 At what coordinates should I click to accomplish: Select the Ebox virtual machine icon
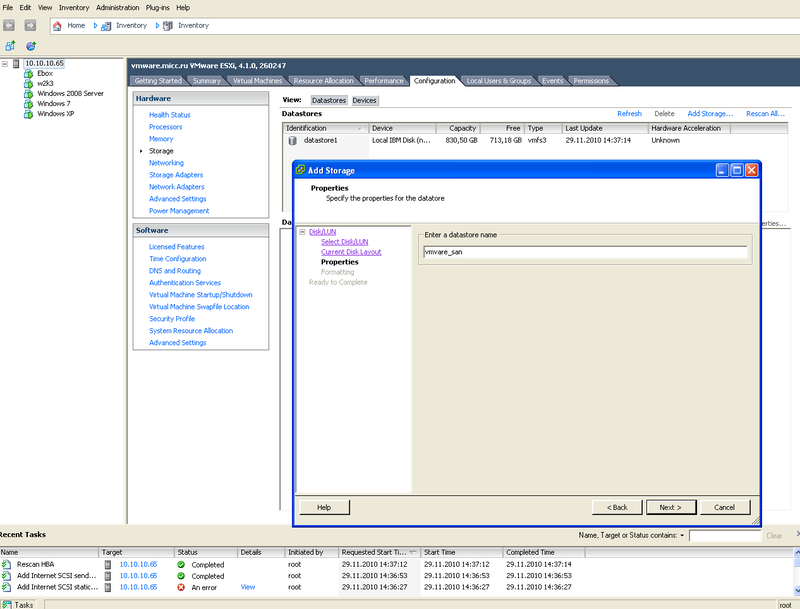29,73
